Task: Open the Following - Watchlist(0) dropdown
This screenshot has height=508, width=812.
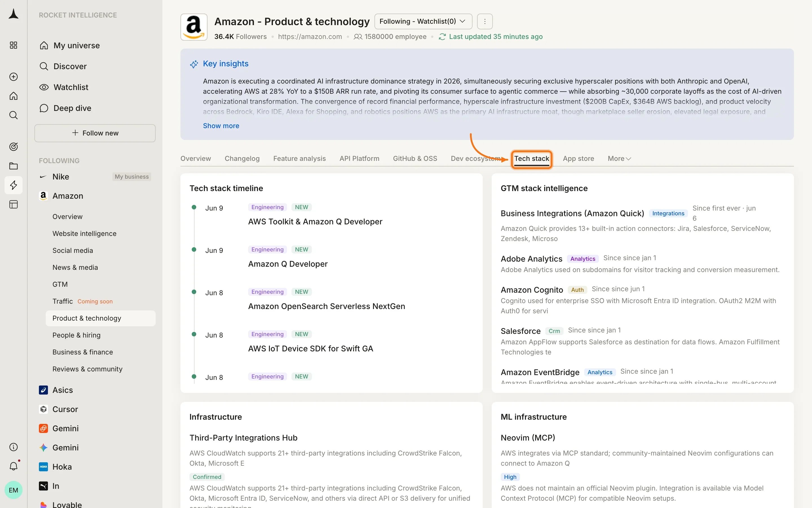Action: [x=423, y=21]
